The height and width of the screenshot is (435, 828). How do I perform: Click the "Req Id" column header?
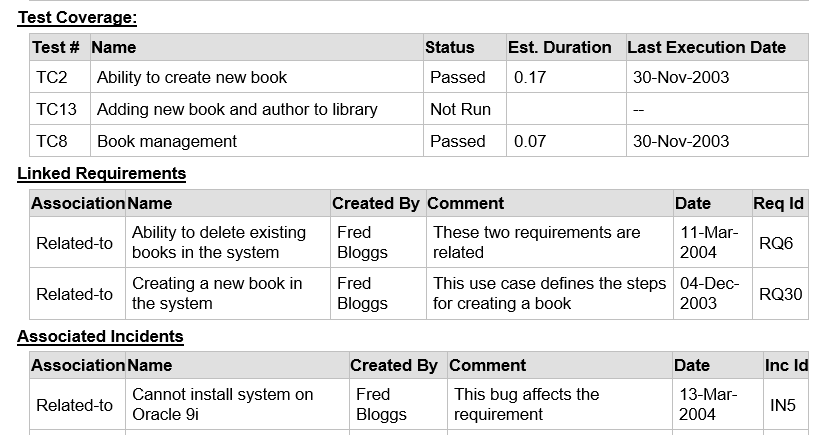tap(778, 203)
